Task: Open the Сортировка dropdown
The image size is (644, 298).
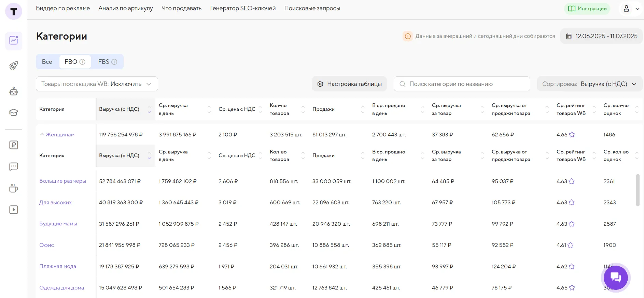Action: pyautogui.click(x=589, y=84)
